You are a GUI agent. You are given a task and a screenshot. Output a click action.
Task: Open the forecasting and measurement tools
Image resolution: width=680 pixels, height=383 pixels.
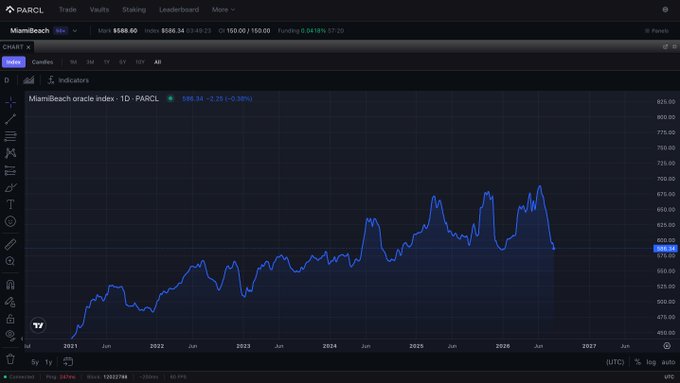click(10, 170)
